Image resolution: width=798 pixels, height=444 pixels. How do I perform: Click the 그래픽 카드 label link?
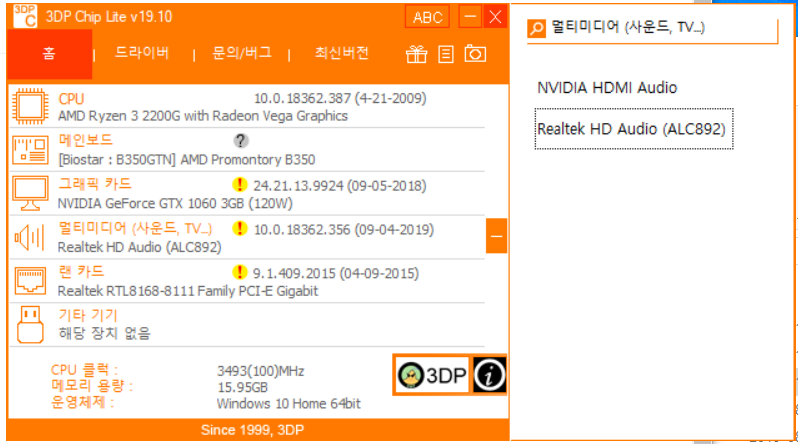95,184
